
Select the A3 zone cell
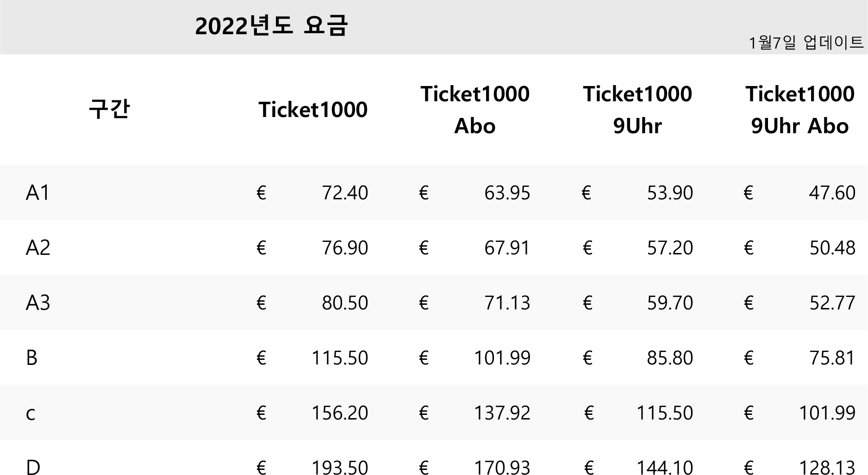[x=37, y=302]
